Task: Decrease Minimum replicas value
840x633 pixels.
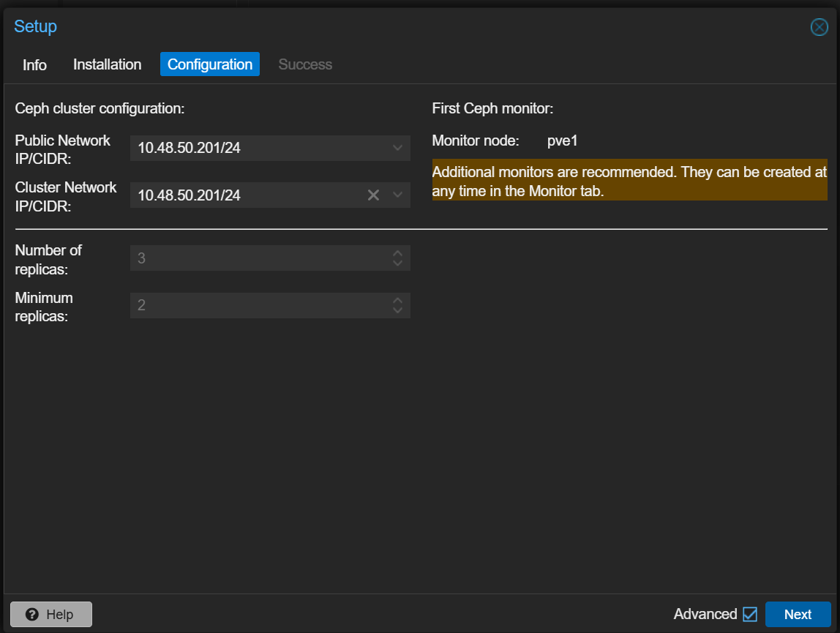Action: tap(397, 310)
